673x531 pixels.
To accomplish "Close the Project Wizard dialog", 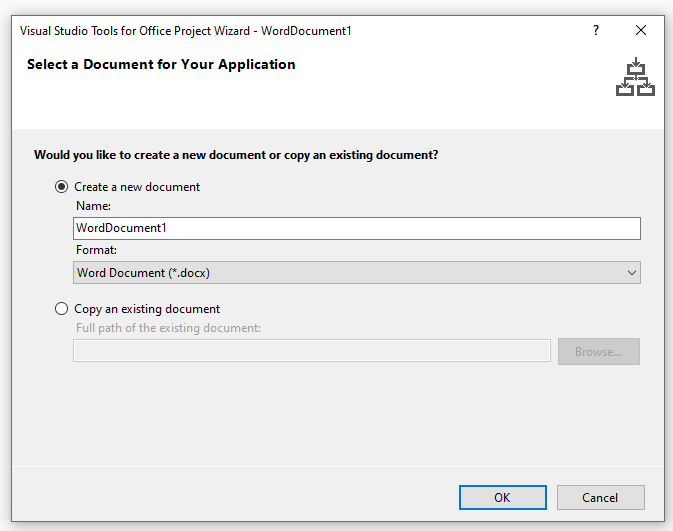I will point(641,30).
